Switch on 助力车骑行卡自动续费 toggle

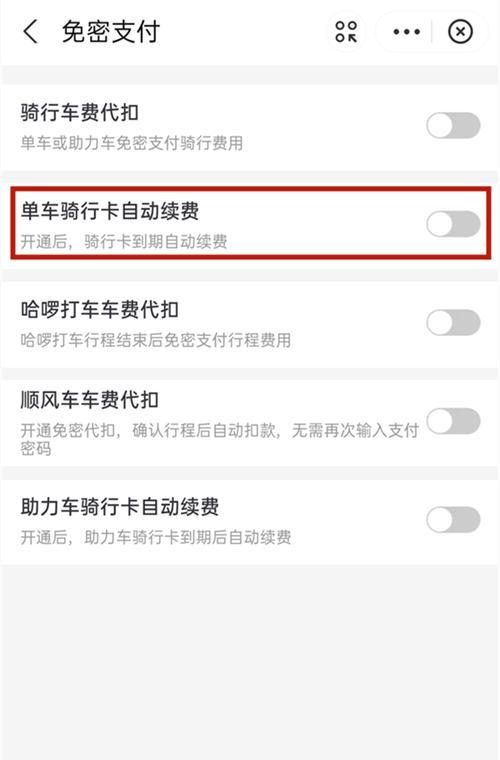tap(453, 520)
